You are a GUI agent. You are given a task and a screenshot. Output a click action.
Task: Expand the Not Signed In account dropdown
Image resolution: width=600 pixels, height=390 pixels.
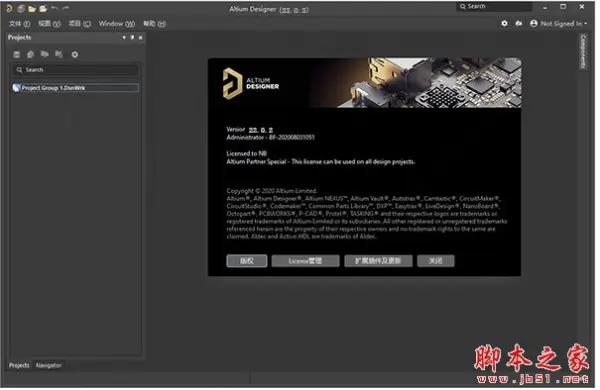pos(559,24)
